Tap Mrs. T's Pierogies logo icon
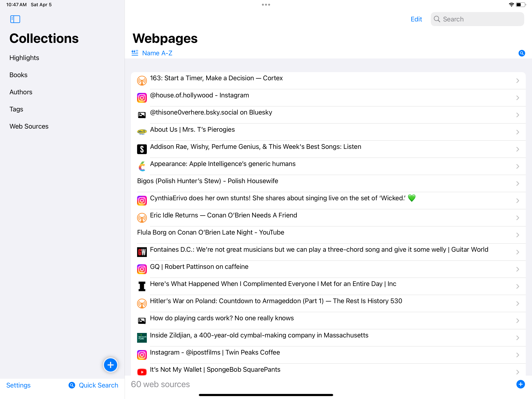Viewport: 532px width, 399px height. click(142, 132)
